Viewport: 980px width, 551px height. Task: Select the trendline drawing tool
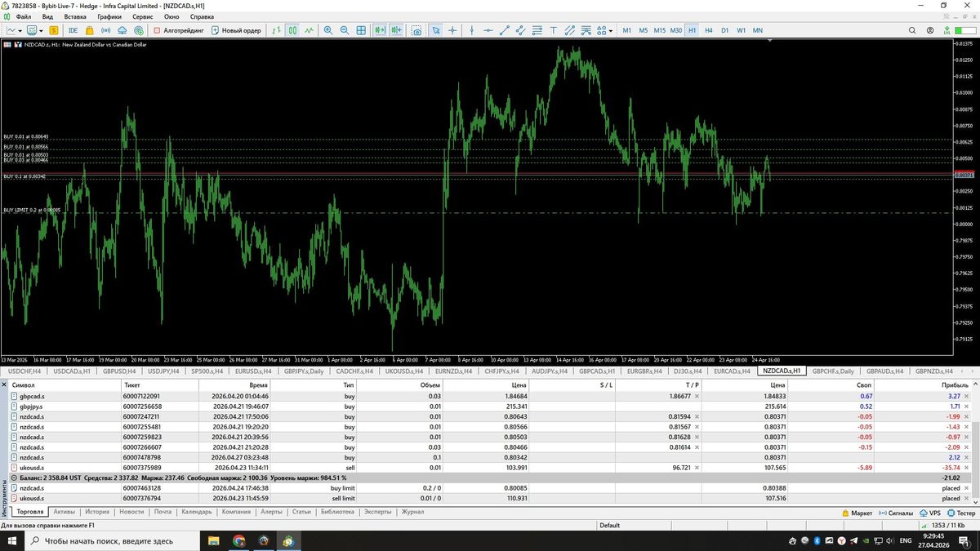(x=504, y=30)
